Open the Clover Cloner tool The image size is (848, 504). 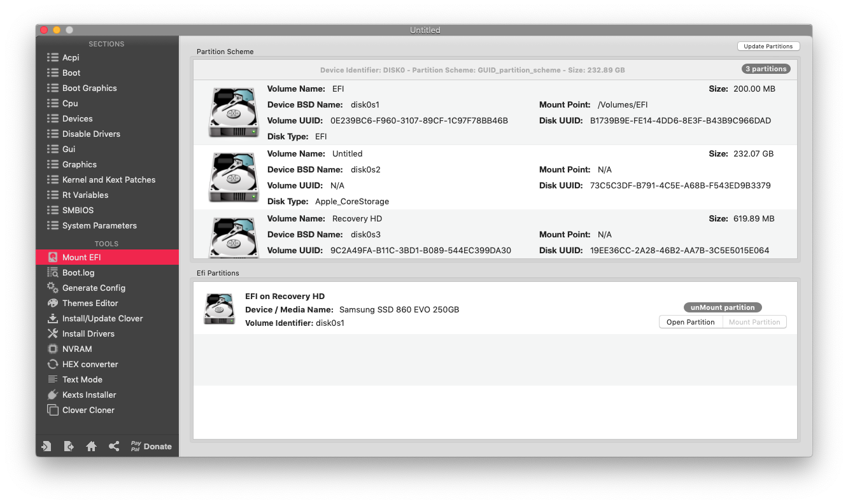(x=88, y=410)
